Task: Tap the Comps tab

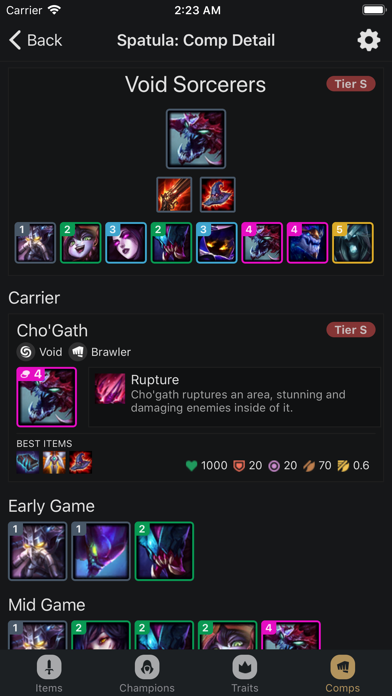Action: pos(342,674)
